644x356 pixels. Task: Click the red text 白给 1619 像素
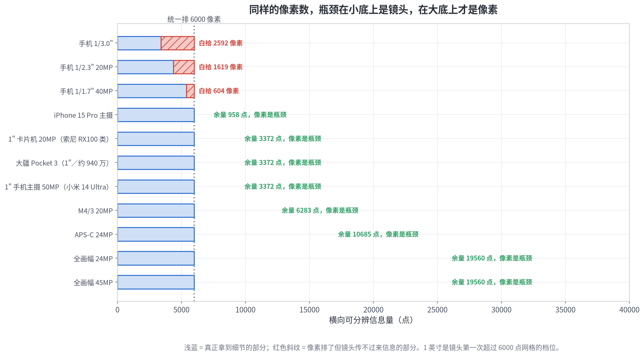[x=221, y=67]
